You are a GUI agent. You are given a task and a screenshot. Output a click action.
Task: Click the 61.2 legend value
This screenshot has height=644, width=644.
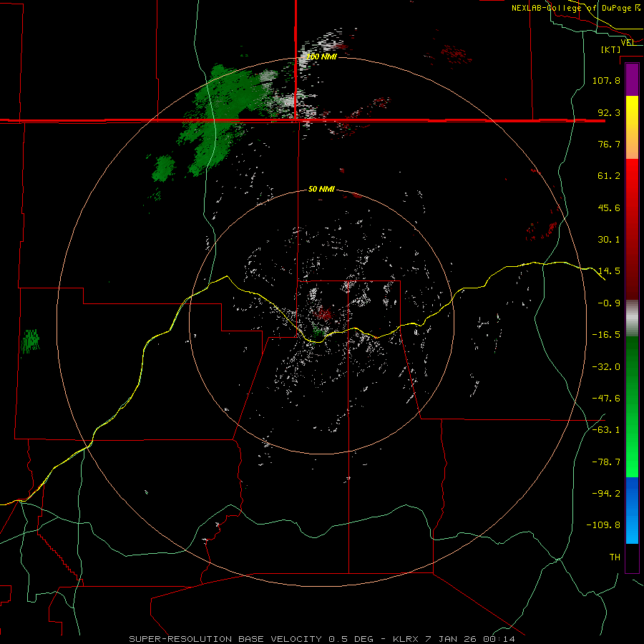click(x=609, y=176)
